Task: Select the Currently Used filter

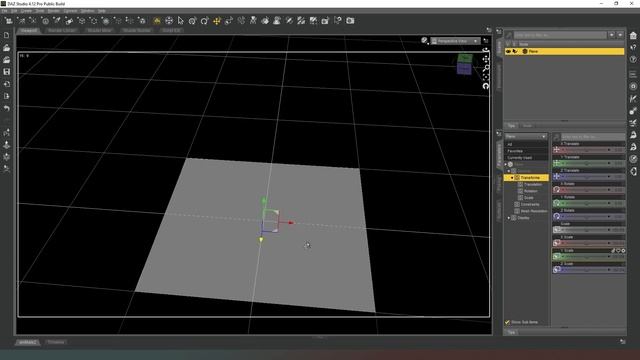Action: (526, 158)
